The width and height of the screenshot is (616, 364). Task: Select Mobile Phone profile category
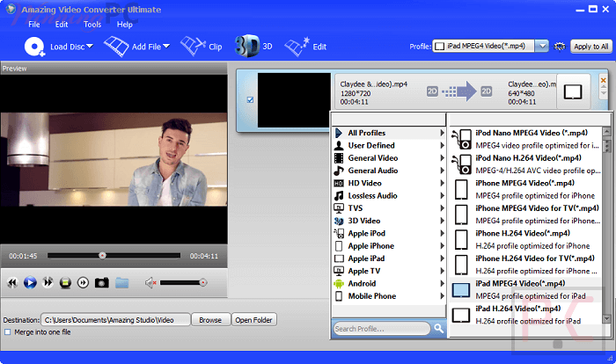tap(389, 296)
